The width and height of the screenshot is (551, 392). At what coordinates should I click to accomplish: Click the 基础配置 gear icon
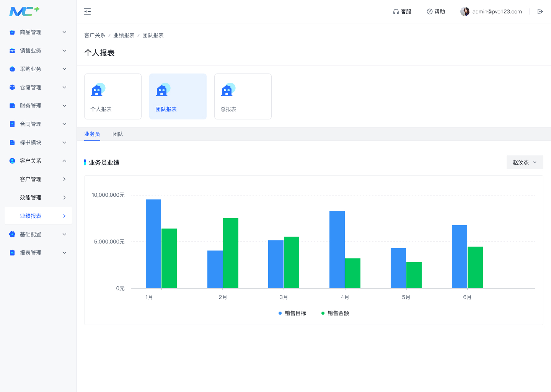coord(12,234)
